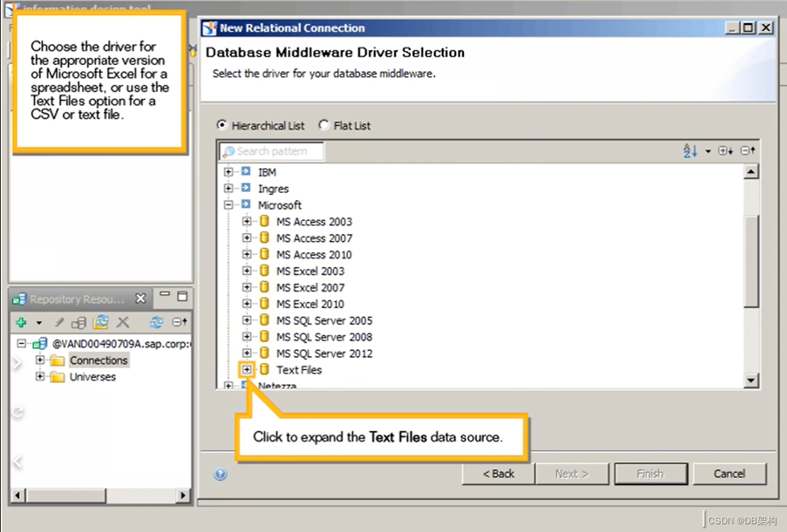Click the edit pencil icon in repository toolbar

[x=59, y=322]
